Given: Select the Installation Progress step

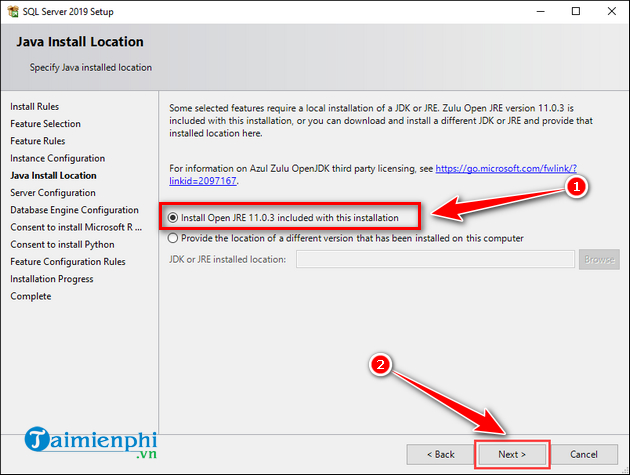Looking at the screenshot, I should click(52, 279).
